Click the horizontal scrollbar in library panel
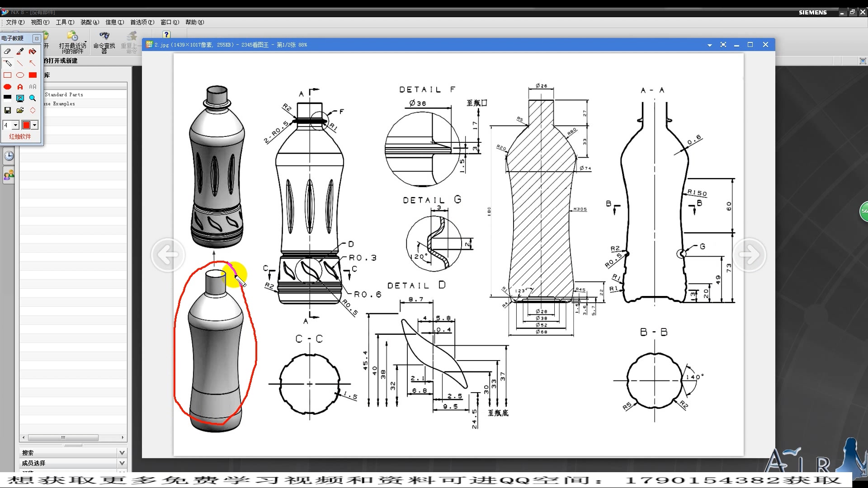The height and width of the screenshot is (488, 868). point(63,437)
